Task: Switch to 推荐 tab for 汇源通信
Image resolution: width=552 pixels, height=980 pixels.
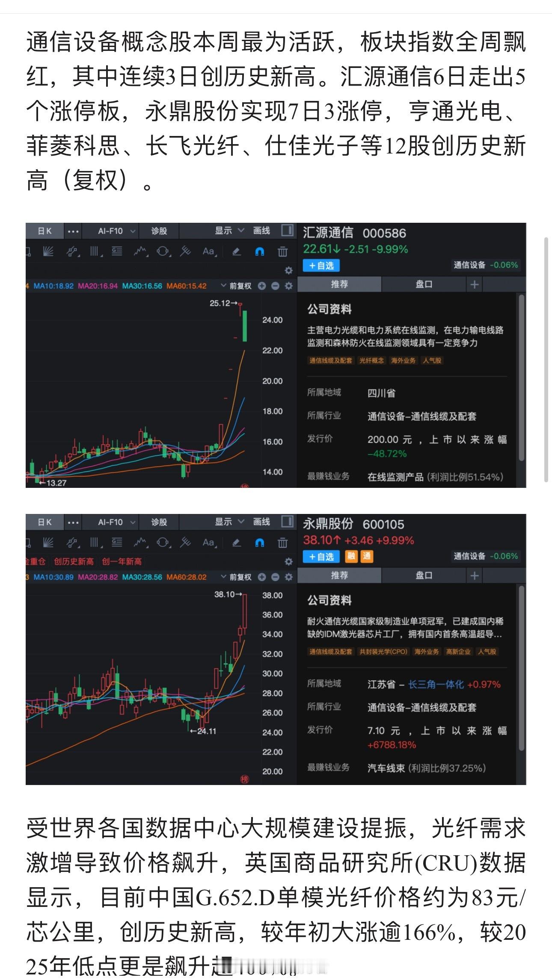Action: 339,284
